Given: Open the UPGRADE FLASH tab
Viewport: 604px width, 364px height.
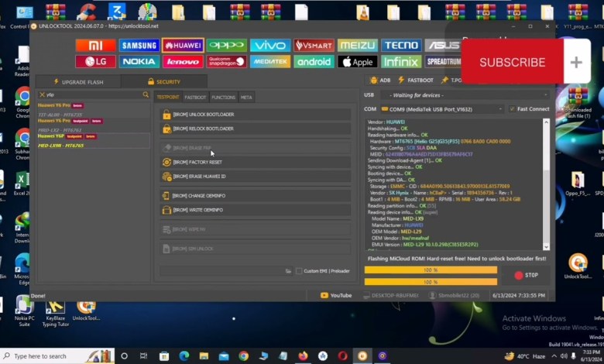Looking at the screenshot, I should point(77,81).
